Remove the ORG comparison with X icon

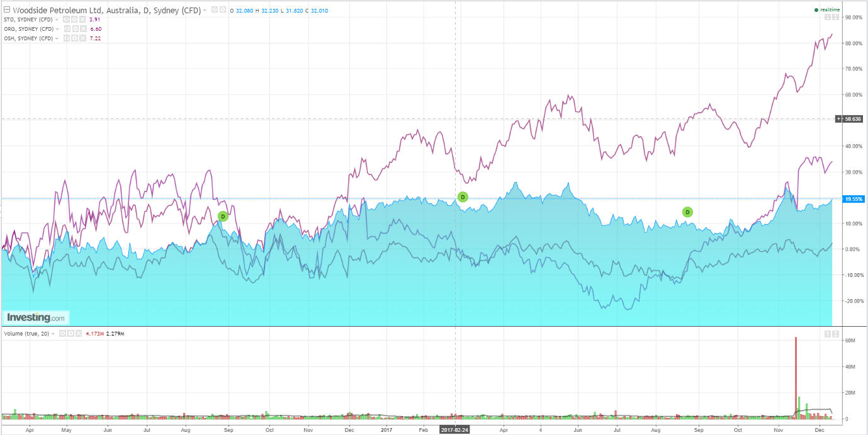click(x=83, y=29)
